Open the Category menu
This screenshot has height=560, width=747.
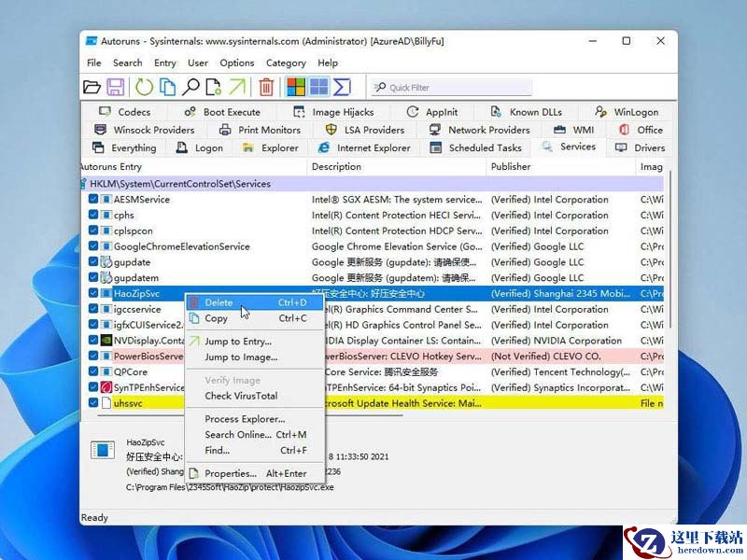click(286, 63)
